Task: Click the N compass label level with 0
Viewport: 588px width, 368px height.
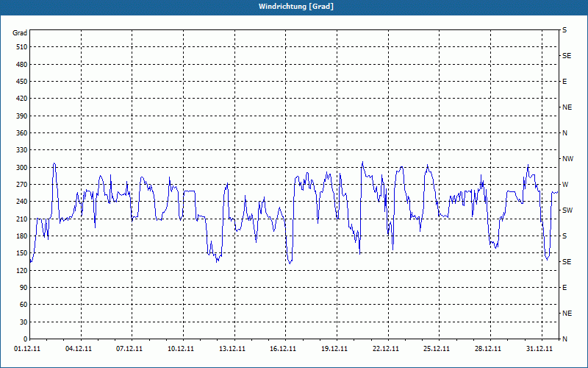Action: pyautogui.click(x=565, y=339)
